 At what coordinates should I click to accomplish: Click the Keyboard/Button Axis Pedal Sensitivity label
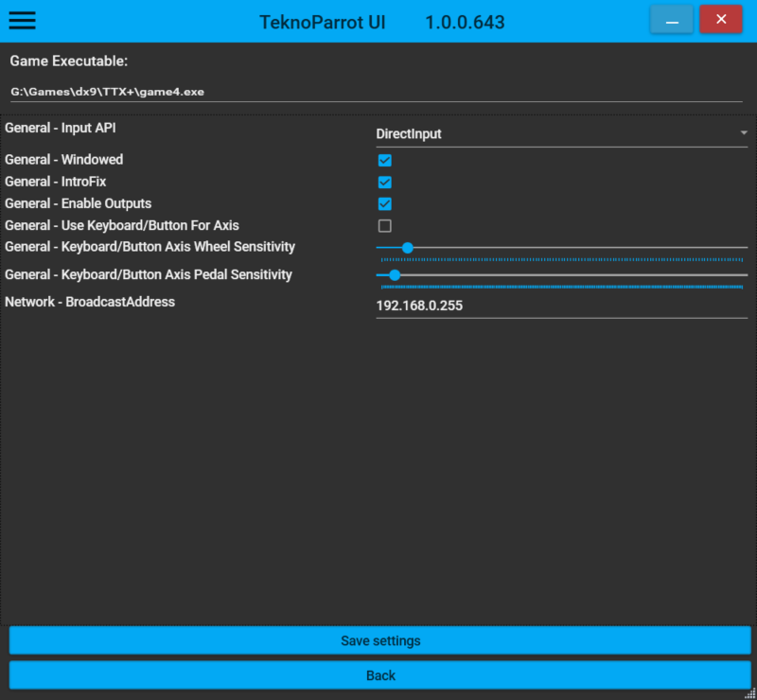click(x=149, y=274)
